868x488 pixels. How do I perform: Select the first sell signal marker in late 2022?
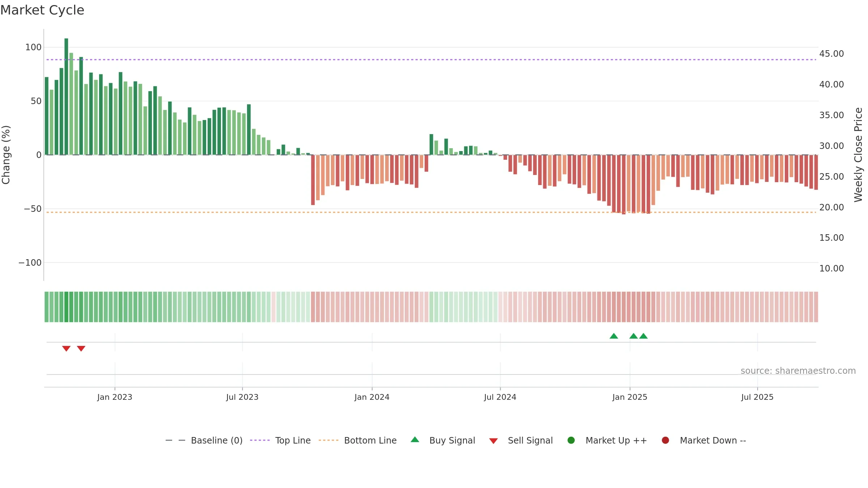point(66,348)
